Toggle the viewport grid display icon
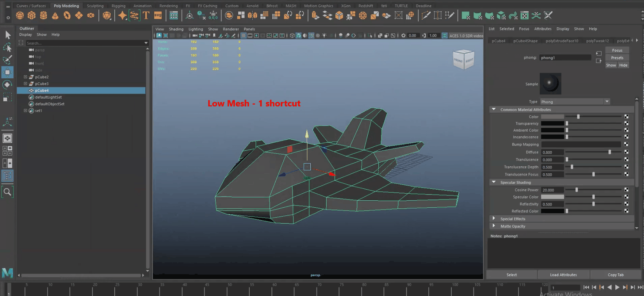 [x=243, y=36]
